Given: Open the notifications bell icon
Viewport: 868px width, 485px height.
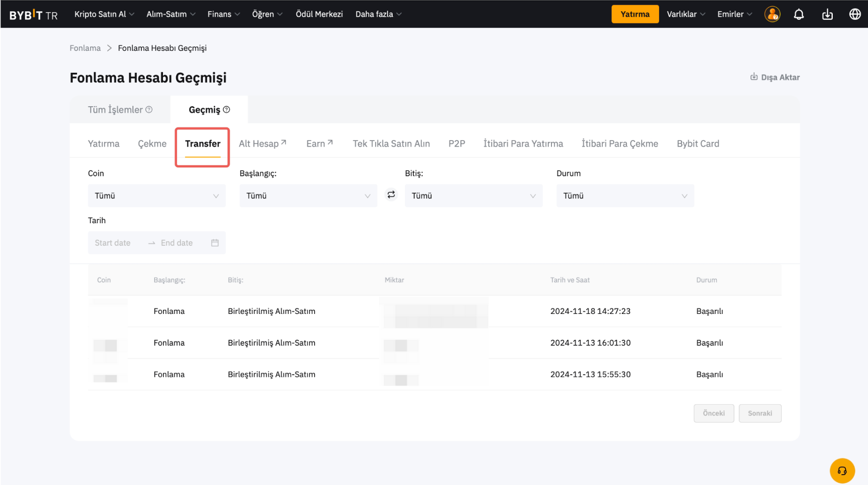Looking at the screenshot, I should point(798,14).
